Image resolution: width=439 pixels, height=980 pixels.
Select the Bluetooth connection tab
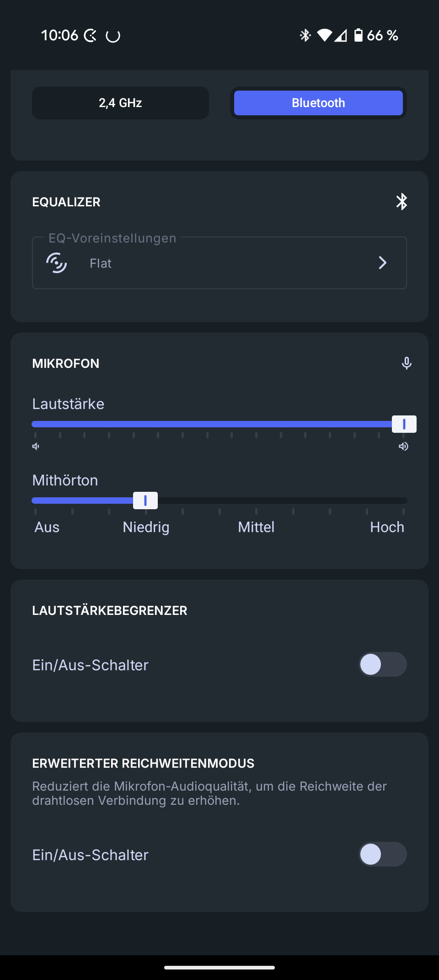tap(318, 103)
